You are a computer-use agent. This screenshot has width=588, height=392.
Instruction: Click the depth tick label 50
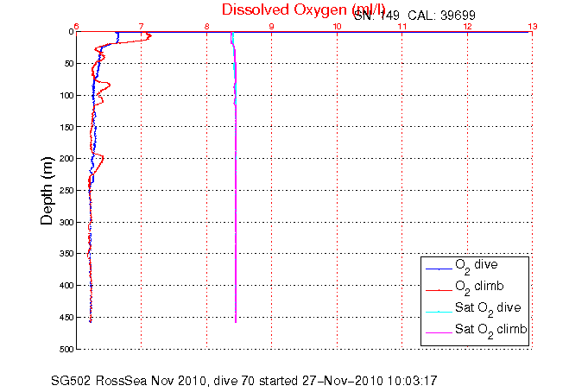tap(69, 64)
